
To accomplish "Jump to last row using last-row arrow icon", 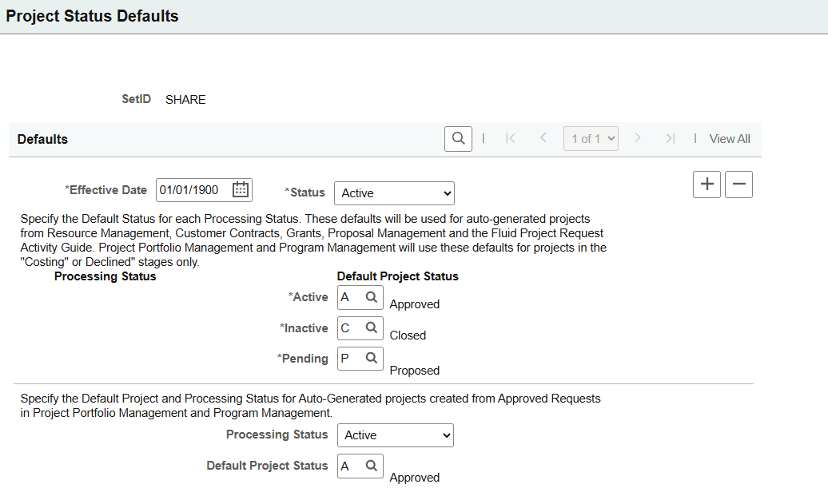I will tap(670, 138).
